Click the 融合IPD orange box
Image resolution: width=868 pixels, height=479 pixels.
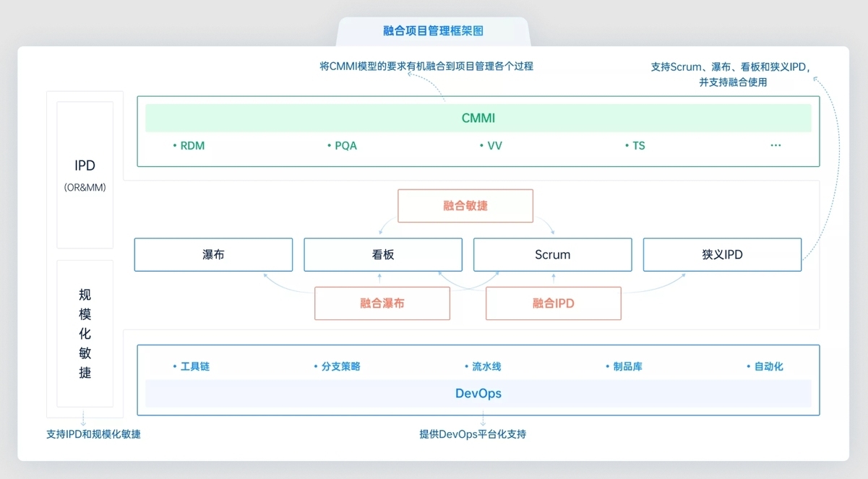coord(554,303)
